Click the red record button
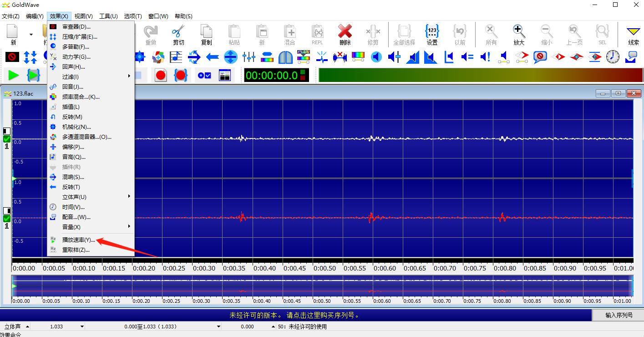The height and width of the screenshot is (337, 644). (x=161, y=75)
